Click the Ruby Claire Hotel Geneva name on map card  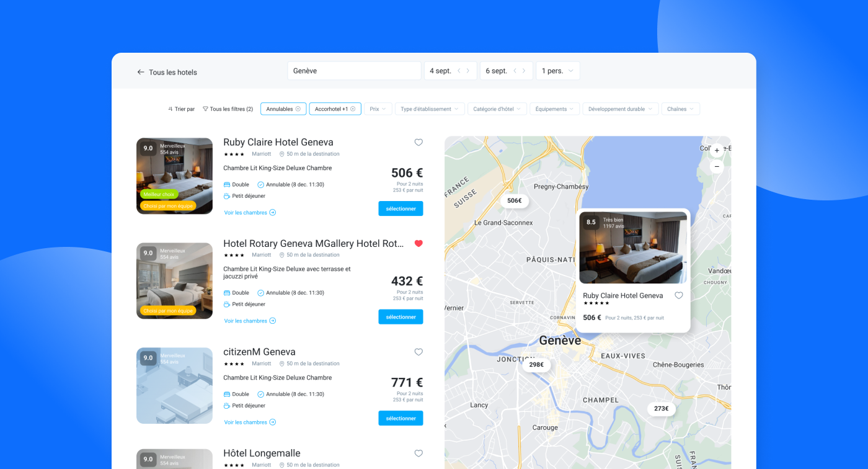(623, 296)
